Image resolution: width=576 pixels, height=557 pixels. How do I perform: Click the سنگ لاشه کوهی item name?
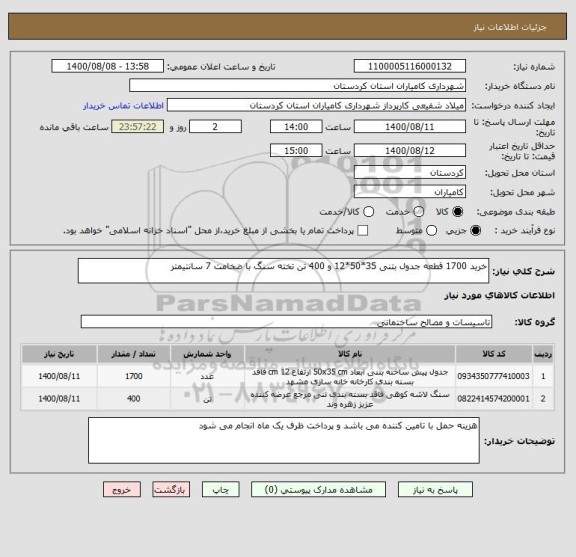click(350, 399)
